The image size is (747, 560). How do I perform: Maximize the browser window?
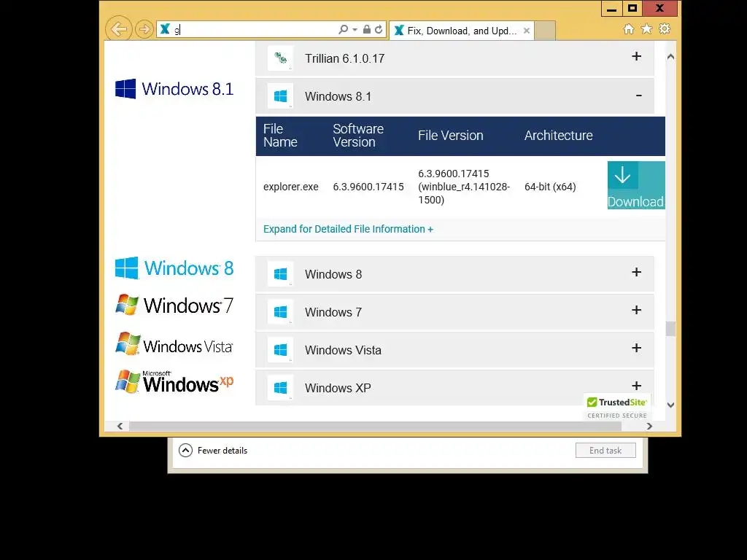pyautogui.click(x=632, y=8)
